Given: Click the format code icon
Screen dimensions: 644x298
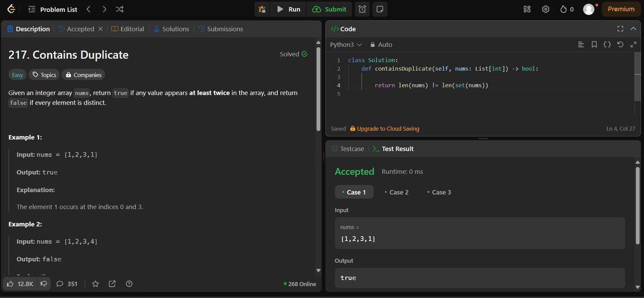Looking at the screenshot, I should tap(581, 44).
